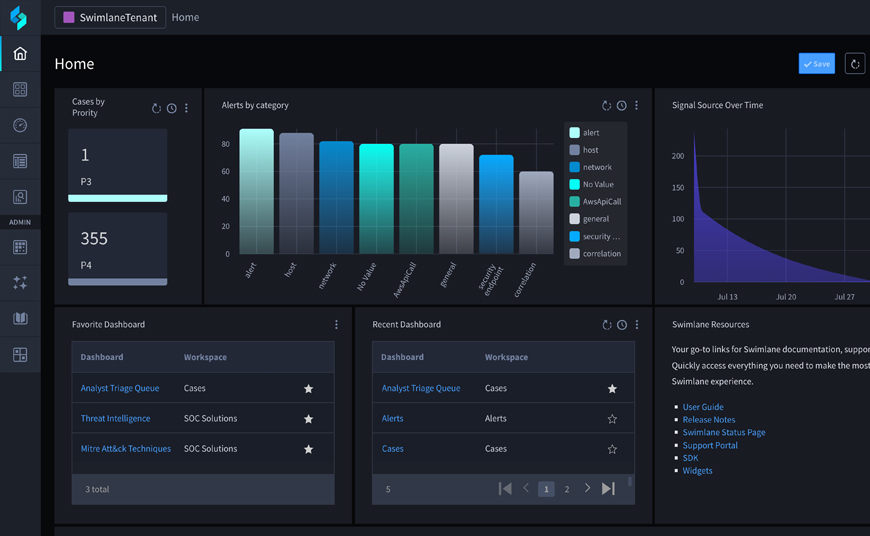
Task: Open the Alerts dashboard link
Action: tap(392, 418)
